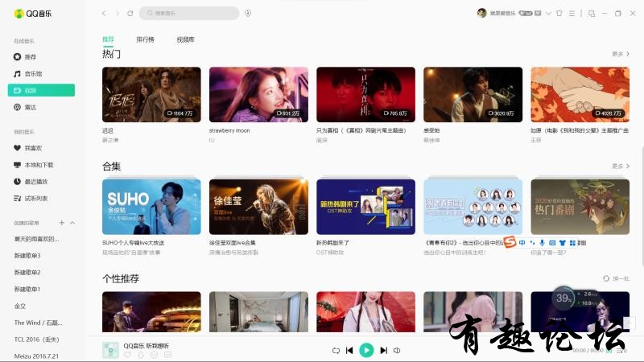Open the 只为真相 video thumbnail
This screenshot has width=644, height=362.
tap(366, 94)
